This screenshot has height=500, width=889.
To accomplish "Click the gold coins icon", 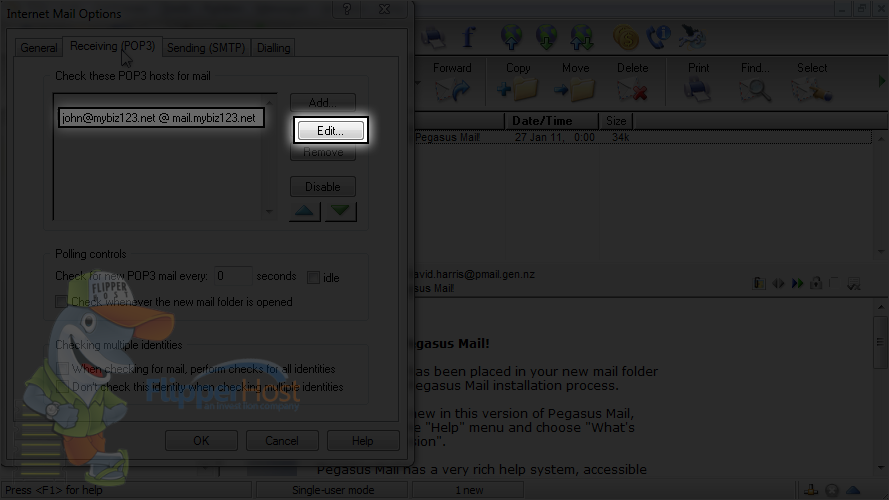I will coord(626,38).
